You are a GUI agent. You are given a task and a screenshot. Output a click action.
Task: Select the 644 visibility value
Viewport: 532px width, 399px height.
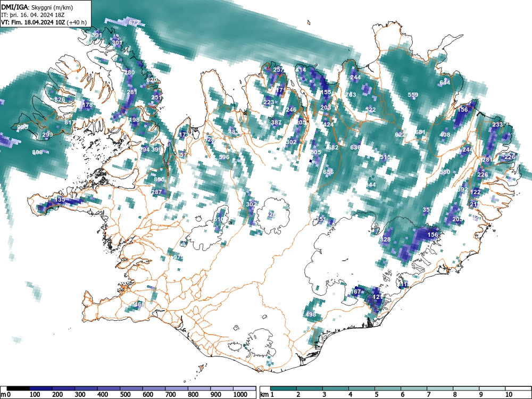pos(445,82)
